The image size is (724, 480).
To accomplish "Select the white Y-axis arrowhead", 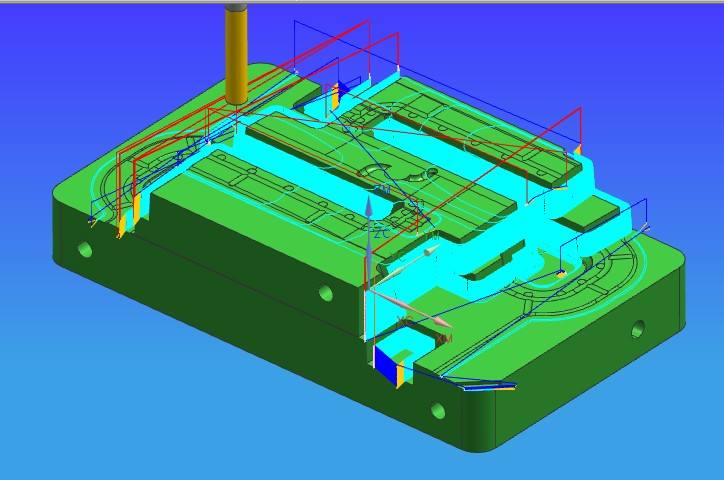I will click(431, 250).
